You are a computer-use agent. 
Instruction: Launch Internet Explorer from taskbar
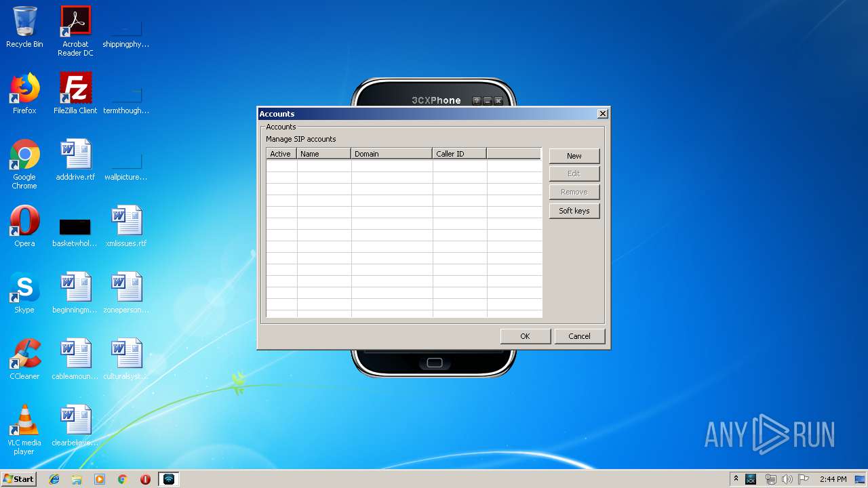(54, 479)
